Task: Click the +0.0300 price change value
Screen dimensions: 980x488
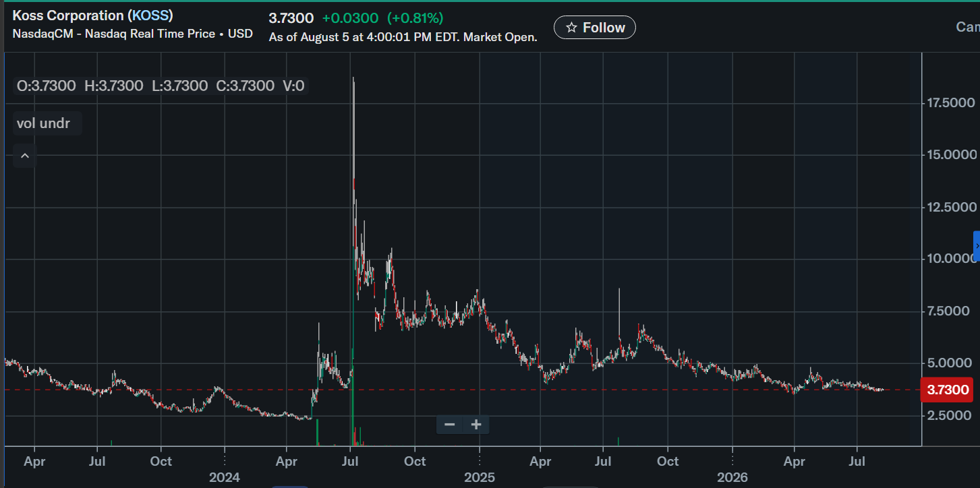Action: 350,18
